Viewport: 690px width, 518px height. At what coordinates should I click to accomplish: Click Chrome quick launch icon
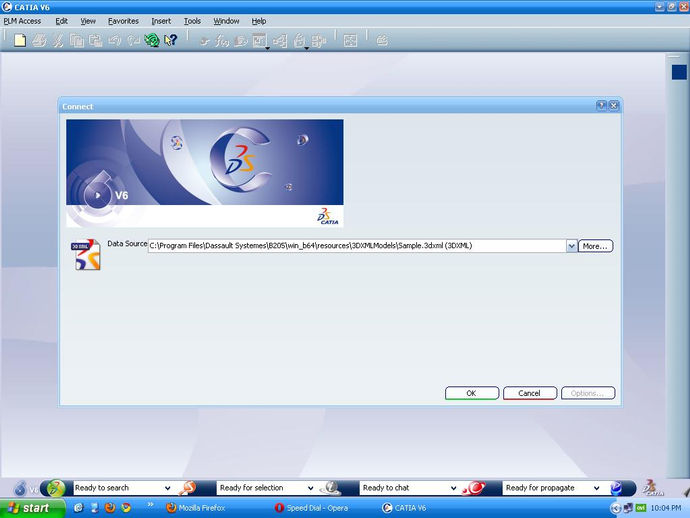pyautogui.click(x=126, y=508)
